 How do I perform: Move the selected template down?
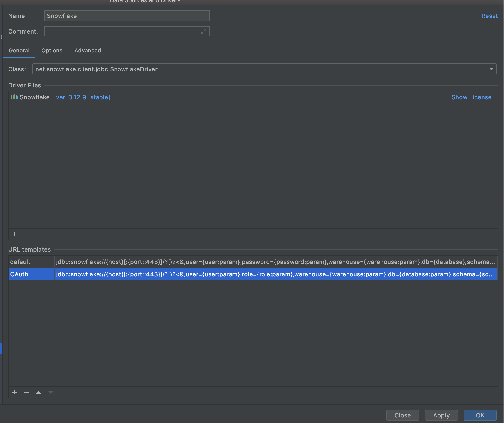pyautogui.click(x=50, y=392)
